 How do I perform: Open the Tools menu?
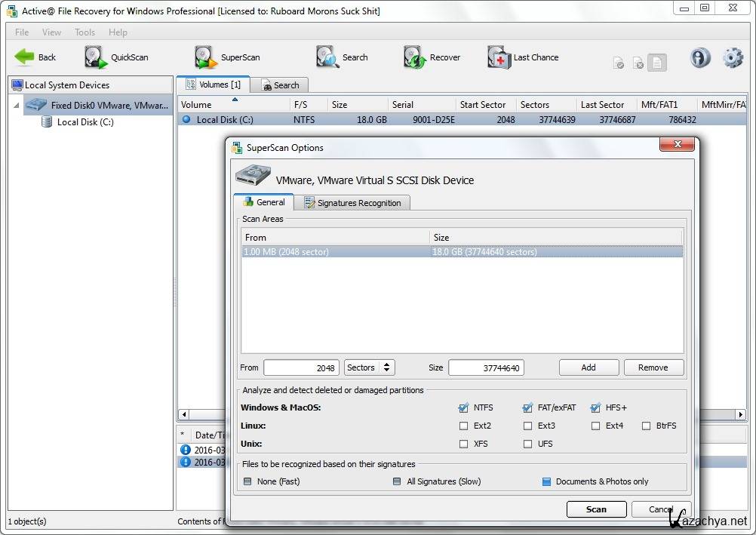click(85, 32)
